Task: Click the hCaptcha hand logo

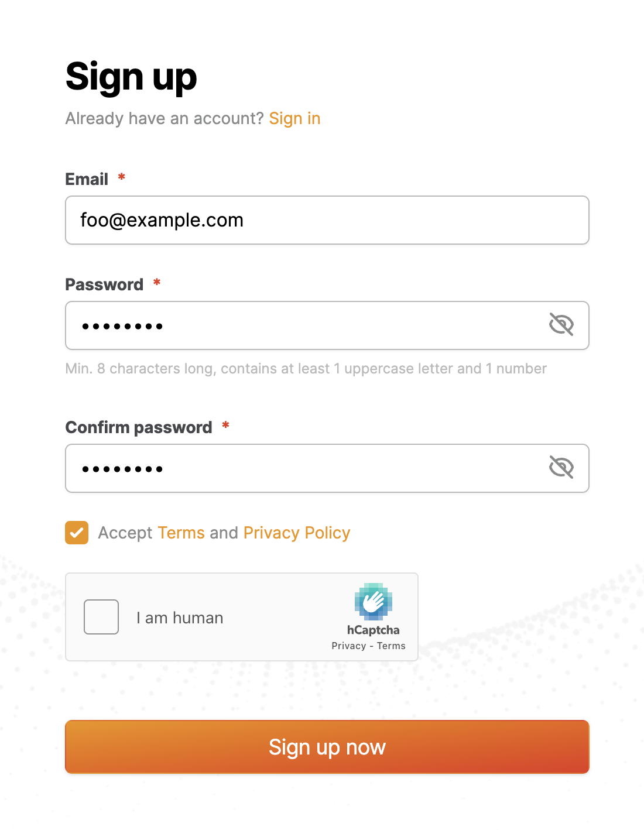Action: point(373,601)
